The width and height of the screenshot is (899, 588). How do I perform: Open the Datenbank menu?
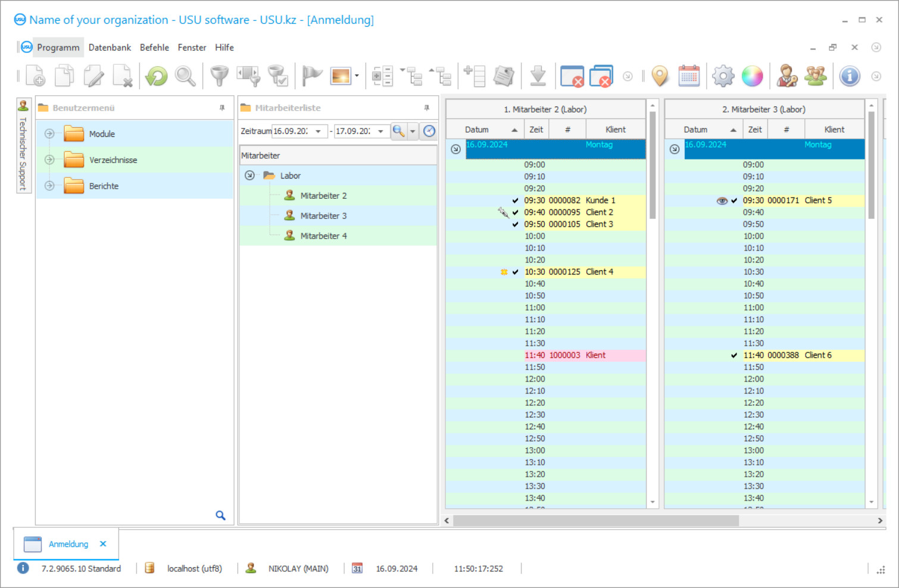click(110, 47)
